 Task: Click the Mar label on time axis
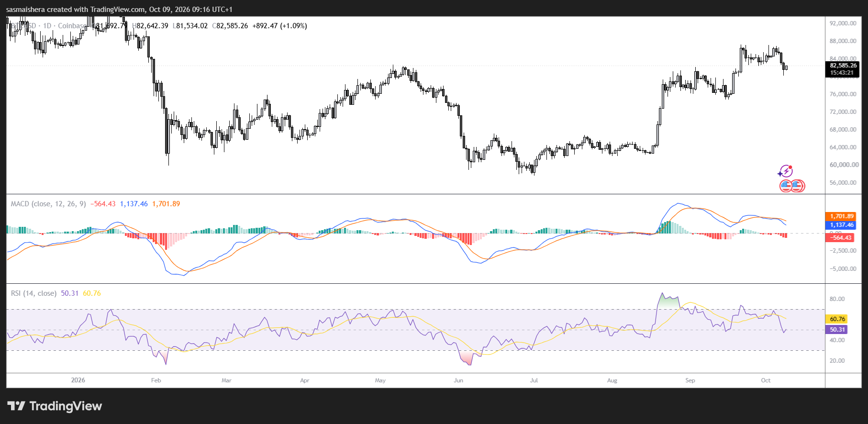click(x=226, y=380)
